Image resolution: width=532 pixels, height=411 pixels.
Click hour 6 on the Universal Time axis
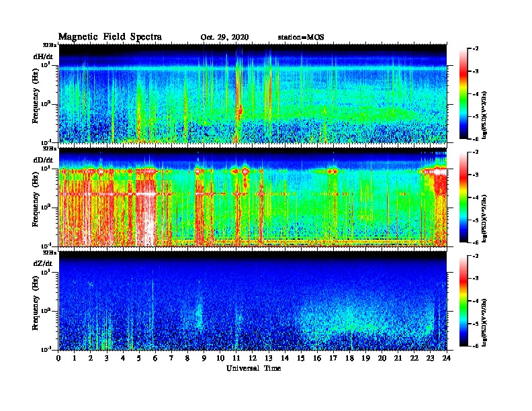tap(156, 359)
